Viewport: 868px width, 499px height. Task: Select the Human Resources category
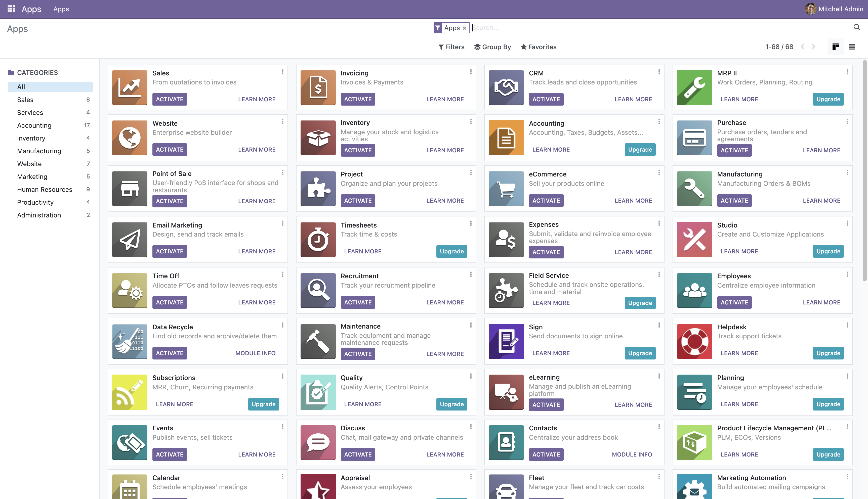point(45,190)
